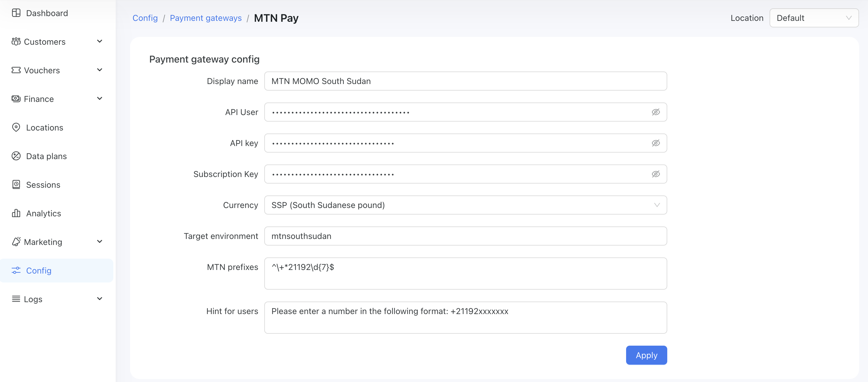Open the Finance menu label
Image resolution: width=868 pixels, height=382 pixels.
(x=39, y=99)
